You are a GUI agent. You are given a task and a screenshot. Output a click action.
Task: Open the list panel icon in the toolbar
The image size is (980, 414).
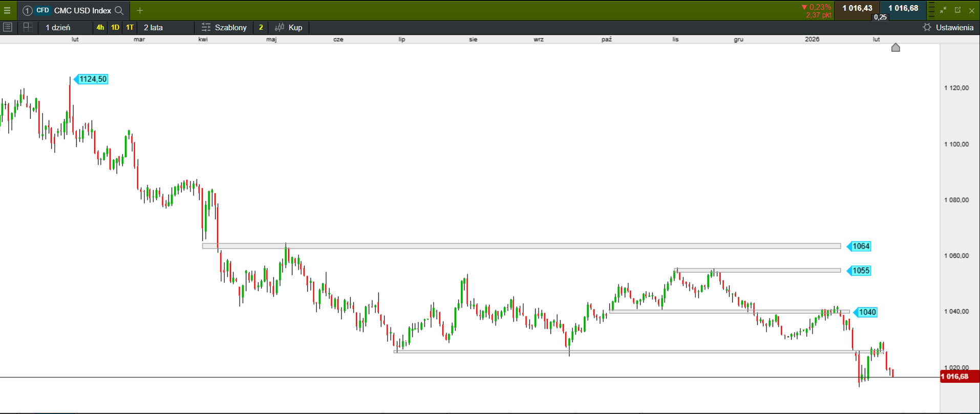(x=8, y=27)
